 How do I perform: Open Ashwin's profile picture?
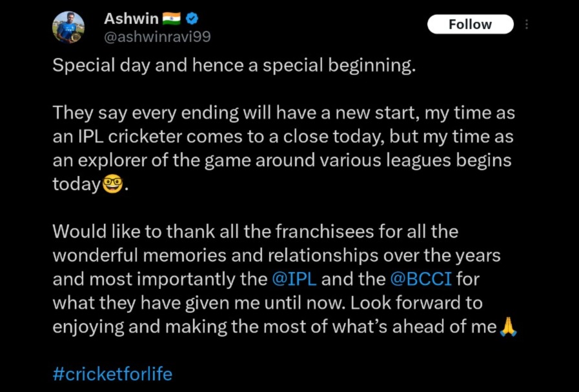[x=67, y=27]
